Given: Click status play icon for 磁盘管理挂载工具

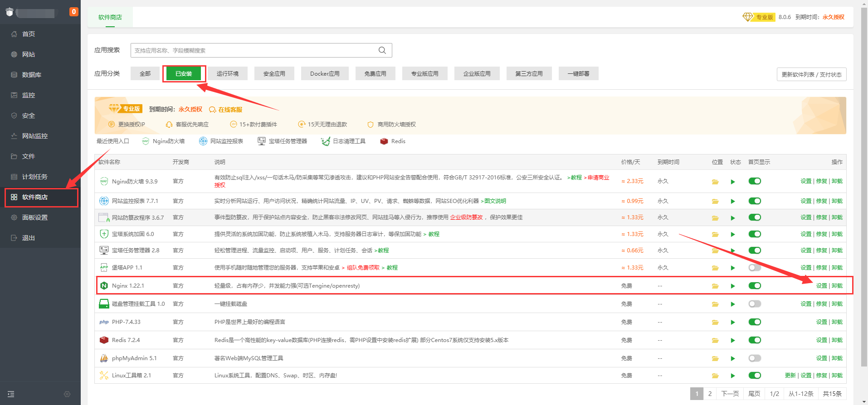Looking at the screenshot, I should (x=733, y=304).
